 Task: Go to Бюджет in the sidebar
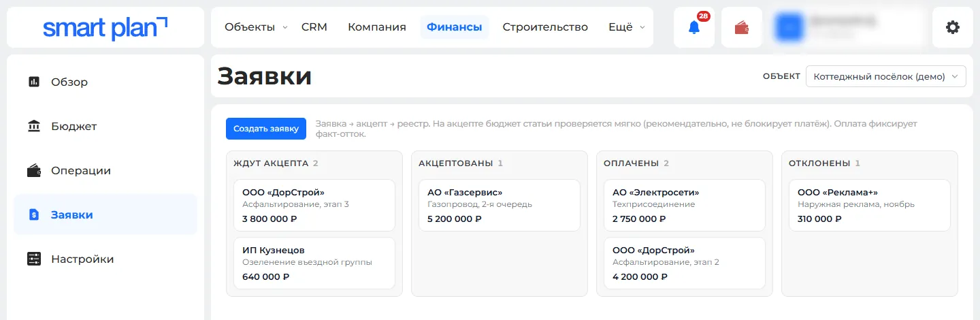pyautogui.click(x=105, y=126)
